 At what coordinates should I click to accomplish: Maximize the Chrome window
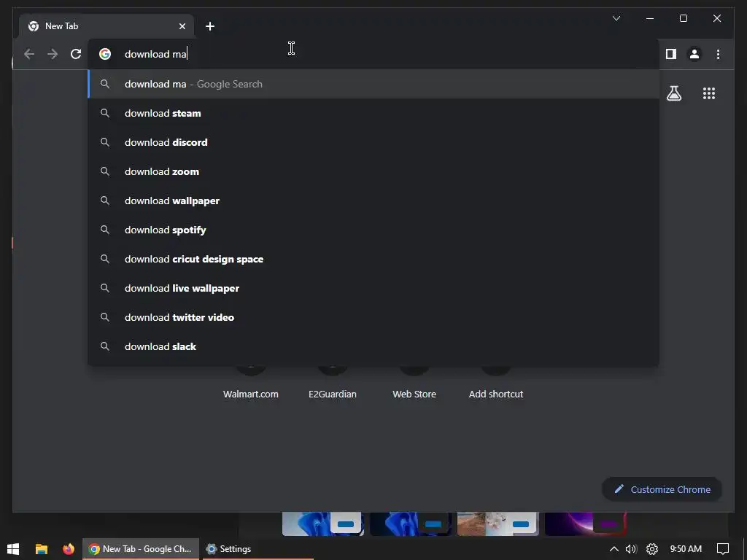click(683, 18)
